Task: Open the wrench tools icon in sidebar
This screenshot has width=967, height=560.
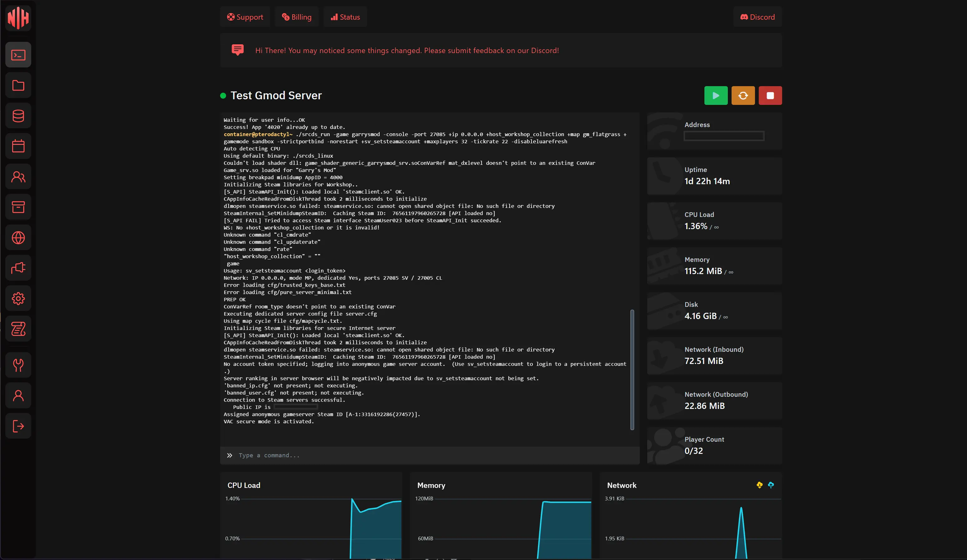Action: click(18, 365)
